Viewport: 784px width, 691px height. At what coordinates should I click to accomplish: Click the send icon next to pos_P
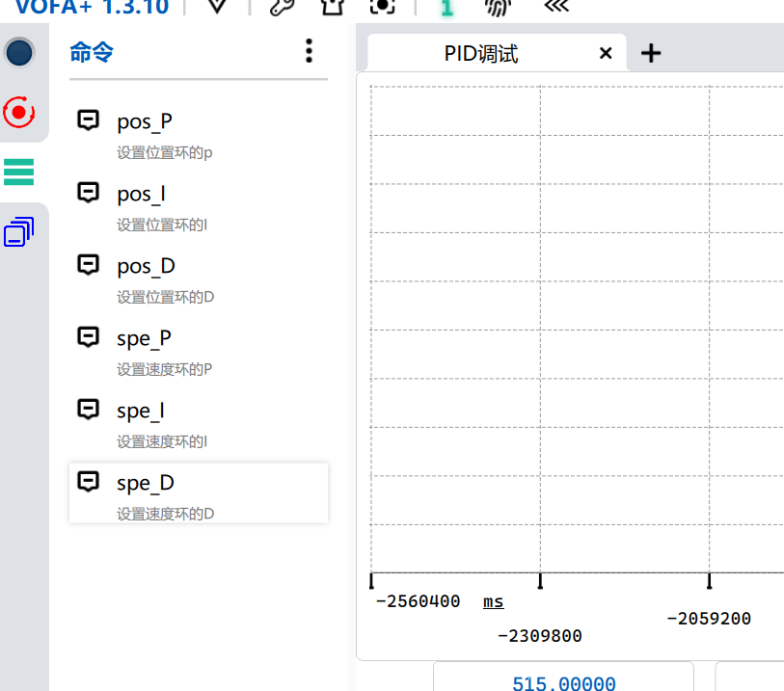coord(88,120)
